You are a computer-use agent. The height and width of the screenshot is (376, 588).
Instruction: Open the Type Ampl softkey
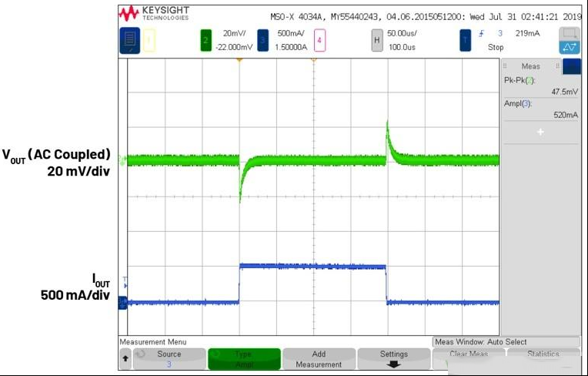(244, 359)
